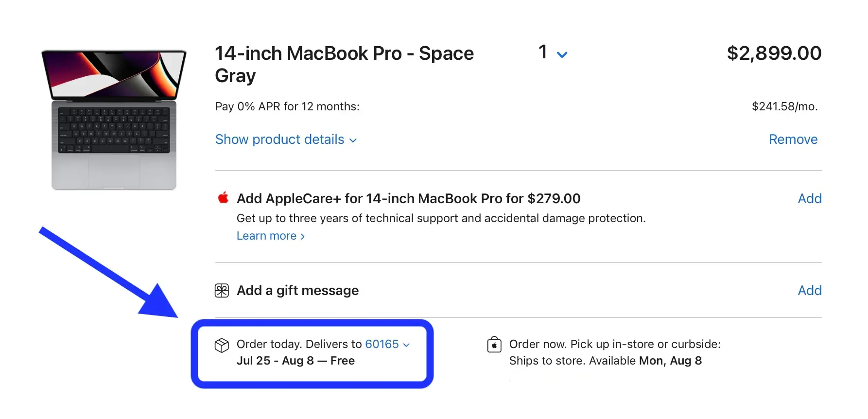Expand Show product details
868x419 pixels.
[x=286, y=140]
